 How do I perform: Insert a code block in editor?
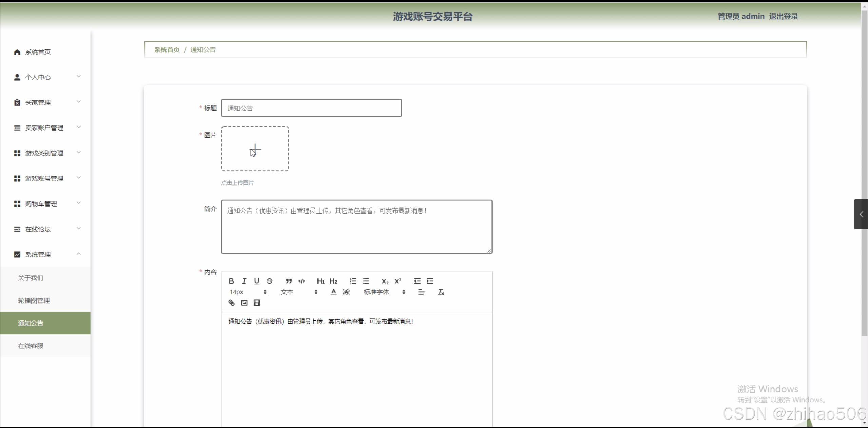tap(302, 281)
